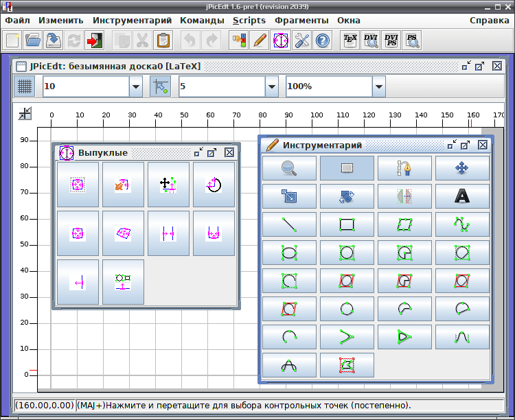
Task: Click the red arrow exit icon
Action: coord(94,40)
